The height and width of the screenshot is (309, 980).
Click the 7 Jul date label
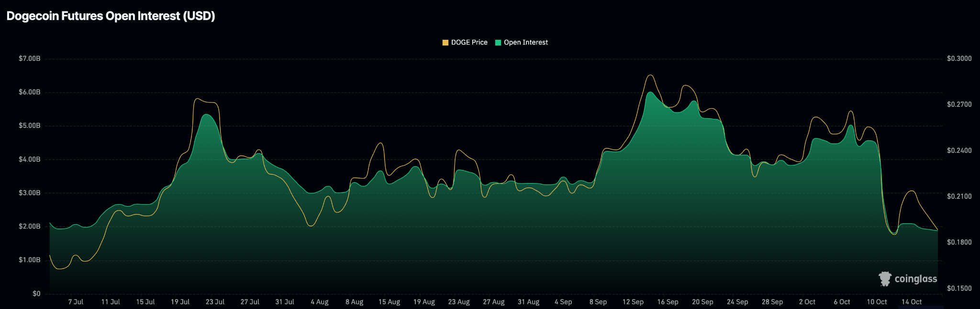76,302
